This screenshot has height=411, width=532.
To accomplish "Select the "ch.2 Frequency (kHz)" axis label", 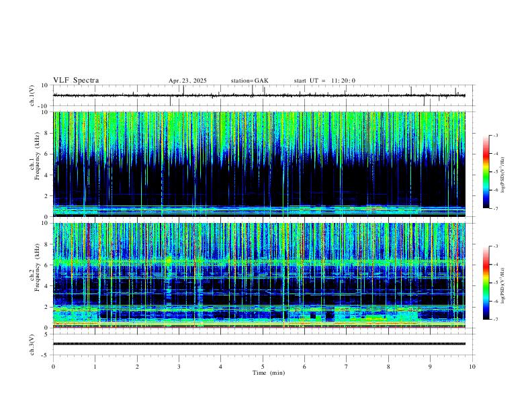I will [x=36, y=267].
